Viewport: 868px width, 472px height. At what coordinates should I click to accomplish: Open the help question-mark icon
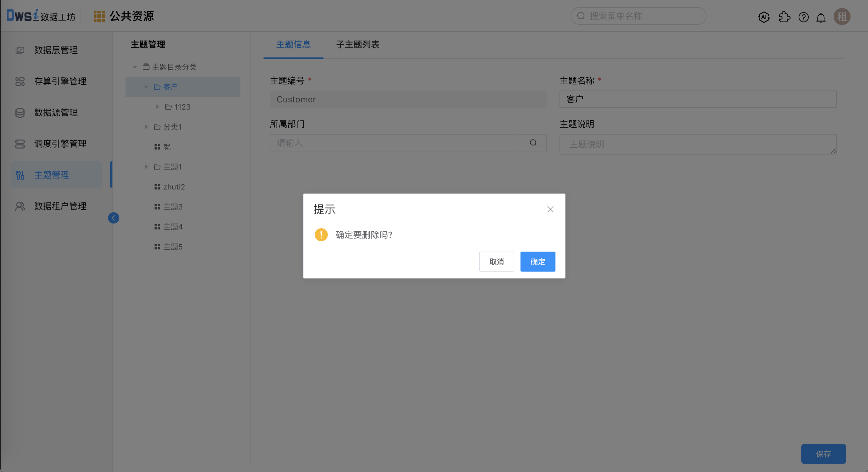(x=804, y=17)
